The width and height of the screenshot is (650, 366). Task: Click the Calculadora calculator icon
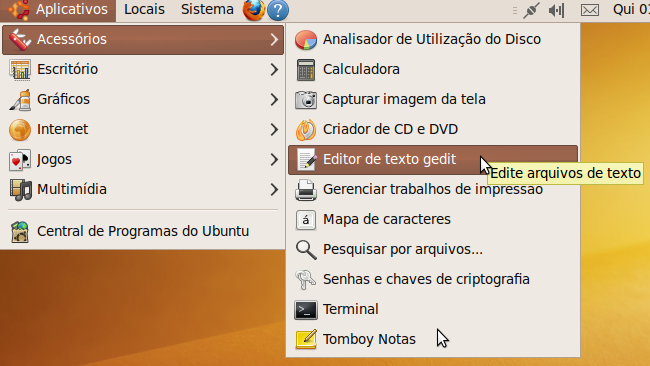point(306,70)
